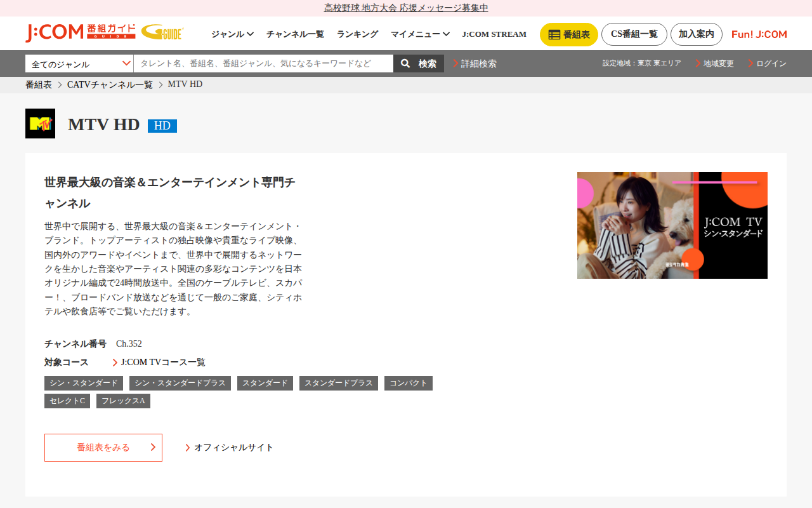The width and height of the screenshot is (812, 508).
Task: Open the 番組表 yellow grid button
Action: point(569,34)
